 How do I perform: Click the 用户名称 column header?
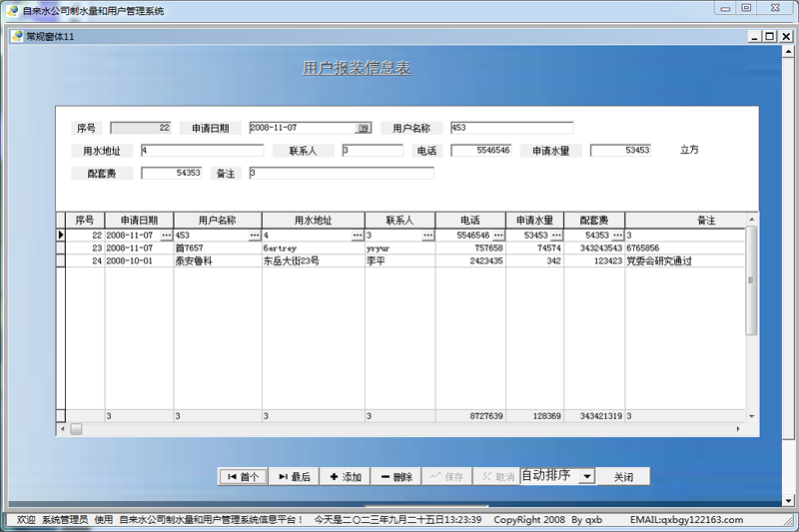[218, 220]
